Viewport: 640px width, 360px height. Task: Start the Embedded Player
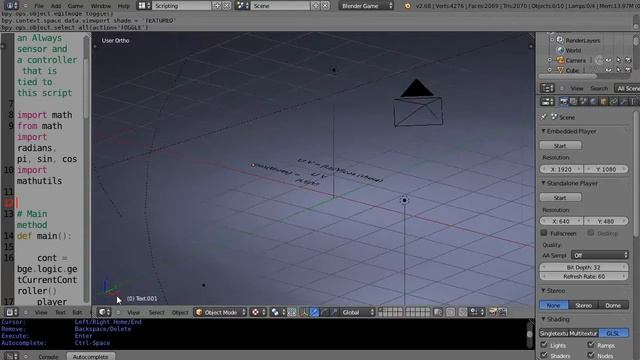pos(560,145)
